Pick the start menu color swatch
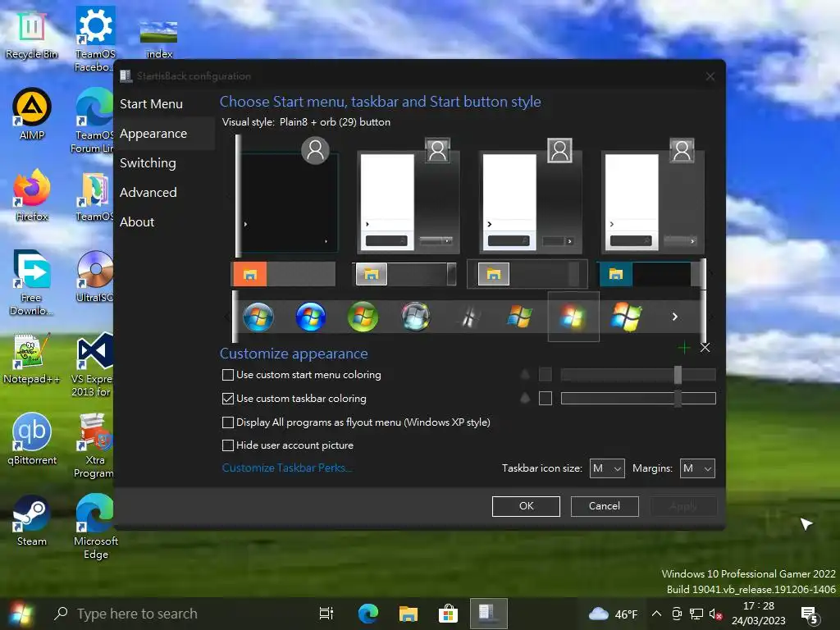Screen dimensions: 840x630 point(546,374)
